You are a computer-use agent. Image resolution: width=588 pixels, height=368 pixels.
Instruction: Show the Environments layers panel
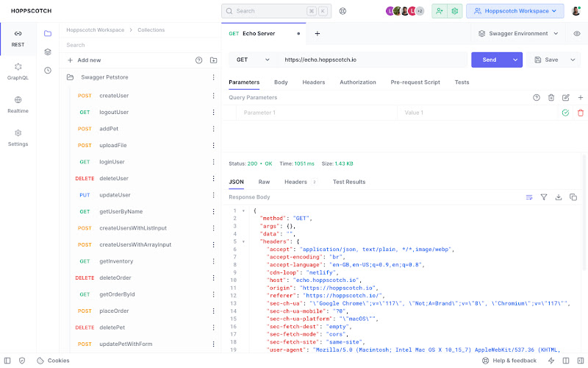point(48,52)
